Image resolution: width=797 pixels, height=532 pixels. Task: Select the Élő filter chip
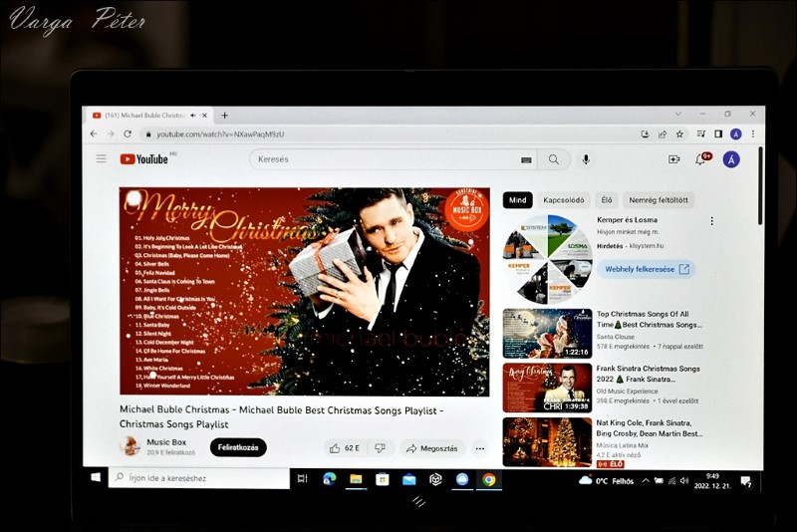pyautogui.click(x=607, y=200)
